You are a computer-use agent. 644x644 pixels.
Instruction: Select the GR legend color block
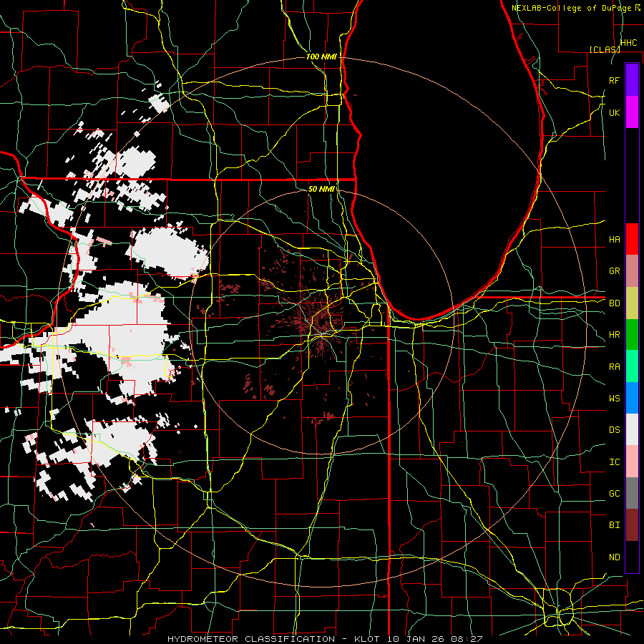[632, 270]
